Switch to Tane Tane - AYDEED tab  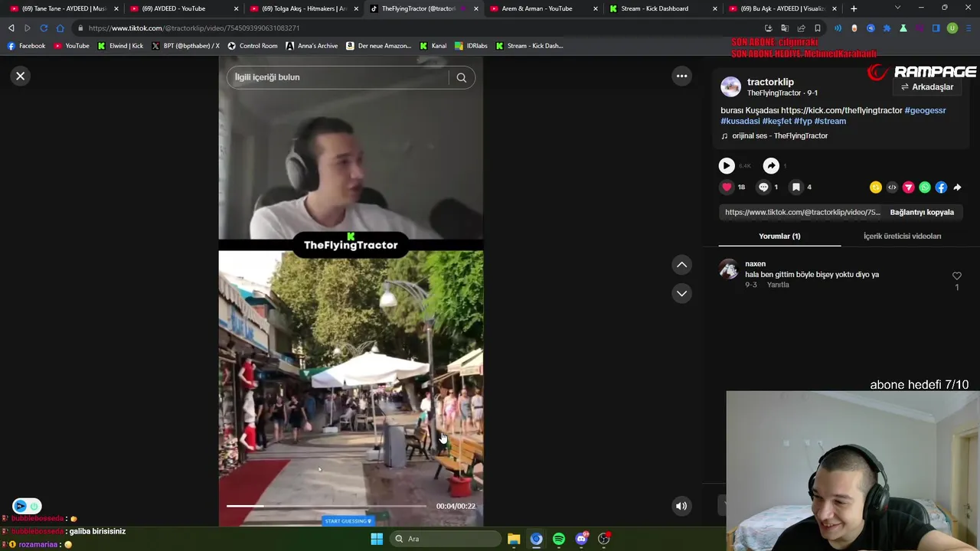(x=64, y=8)
